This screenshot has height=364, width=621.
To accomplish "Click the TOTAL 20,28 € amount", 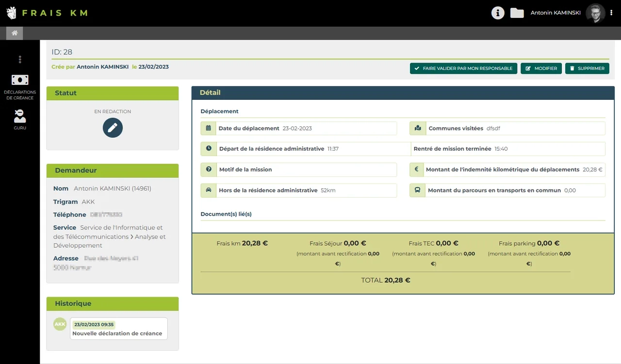I will pos(386,280).
